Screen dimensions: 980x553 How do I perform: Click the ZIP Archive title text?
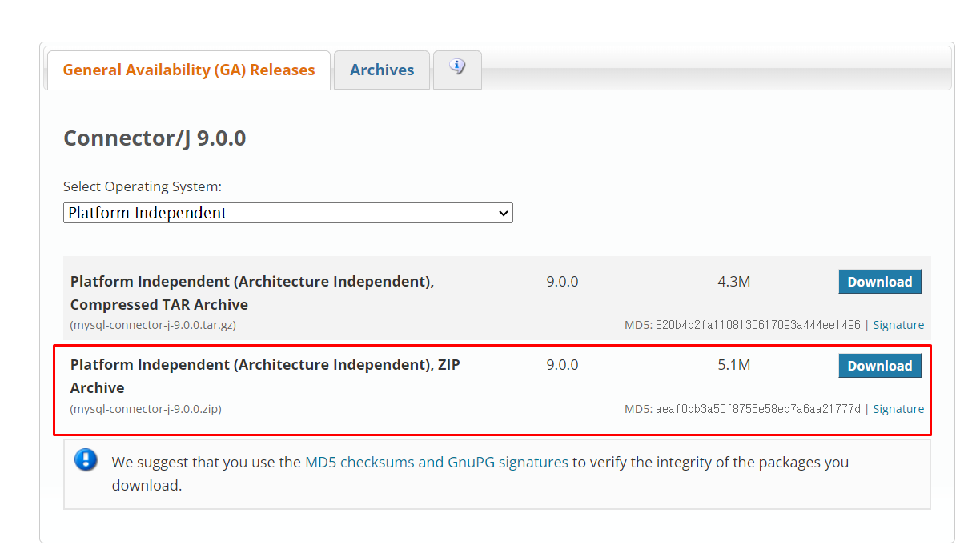tap(265, 376)
